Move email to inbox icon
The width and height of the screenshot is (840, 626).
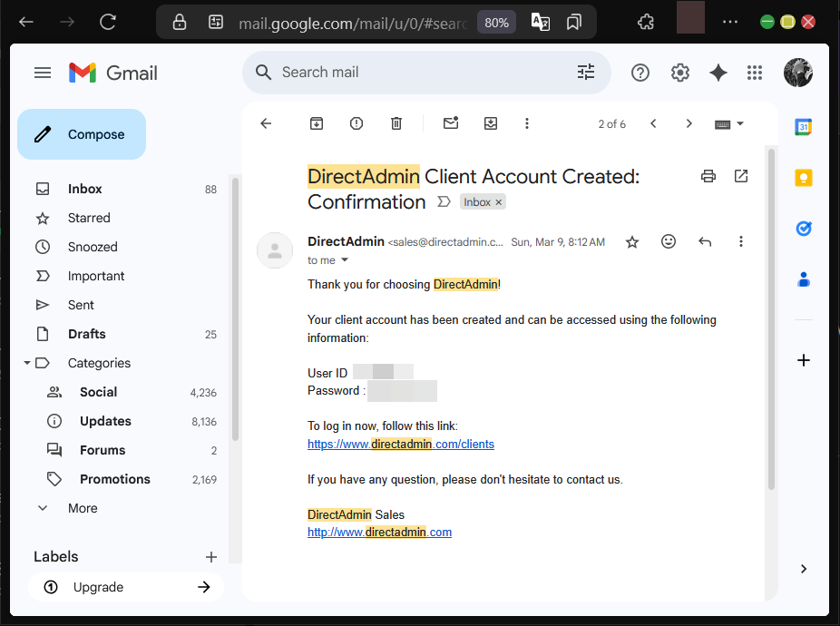[x=490, y=123]
